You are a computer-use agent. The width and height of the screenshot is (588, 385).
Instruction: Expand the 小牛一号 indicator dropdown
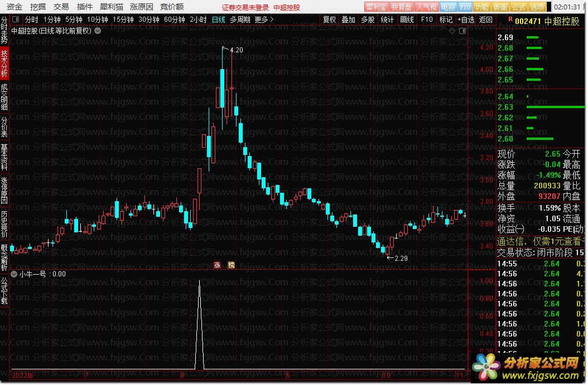[14, 274]
